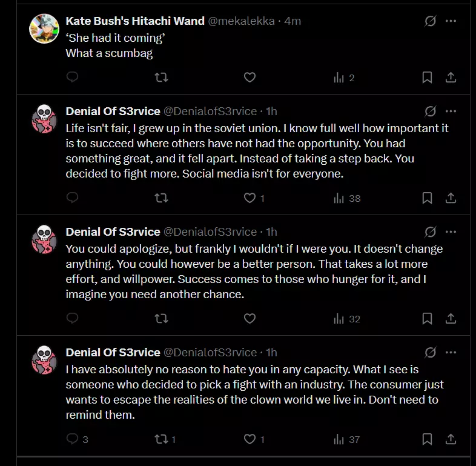Bookmark the 'You could apologize' tweet
This screenshot has width=476, height=466.
tap(427, 319)
